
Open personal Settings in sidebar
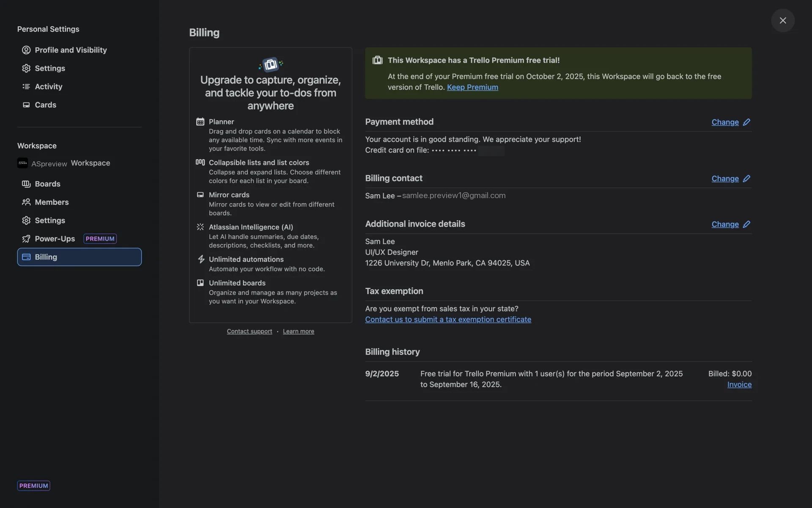[x=80, y=68]
